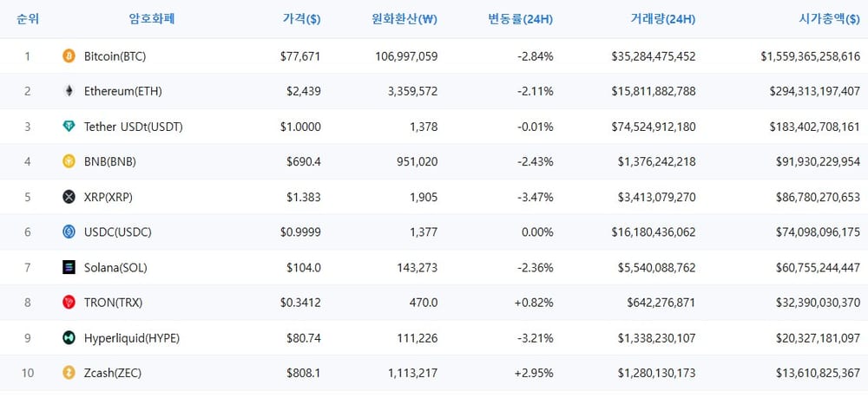Click rank number 10 cell
The height and width of the screenshot is (398, 868).
[28, 373]
